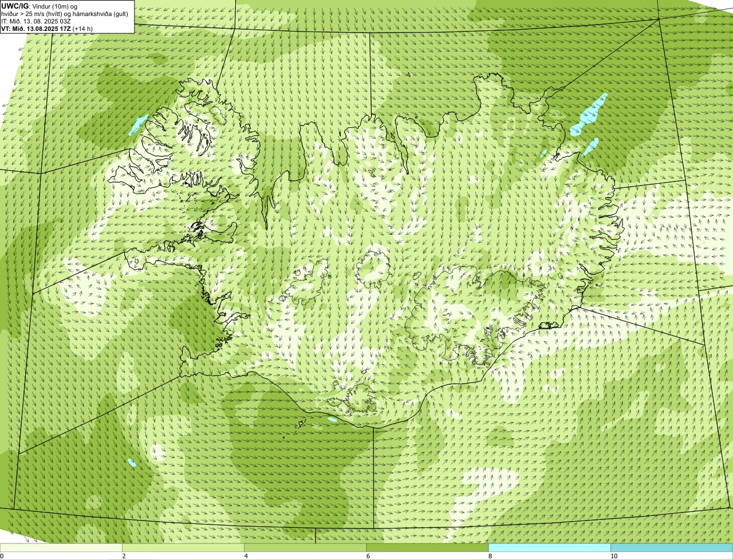Screen dimensions: 733x560
Task: Click the 2–4 m/s light green legend segment
Action: click(183, 548)
